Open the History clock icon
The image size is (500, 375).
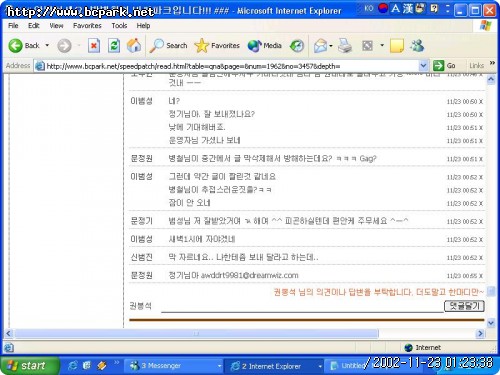296,46
